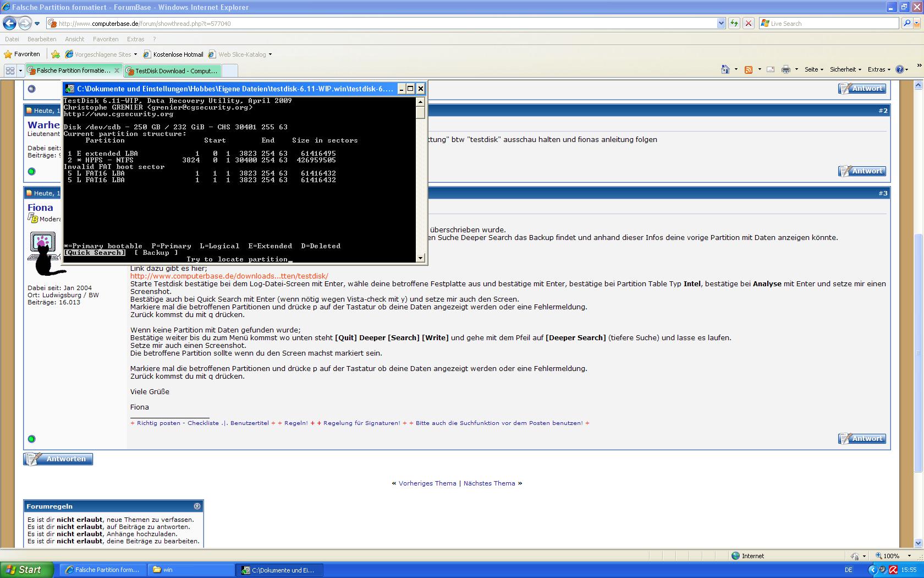Open the Seite dropdown menu
The height and width of the screenshot is (578, 924).
(x=814, y=69)
